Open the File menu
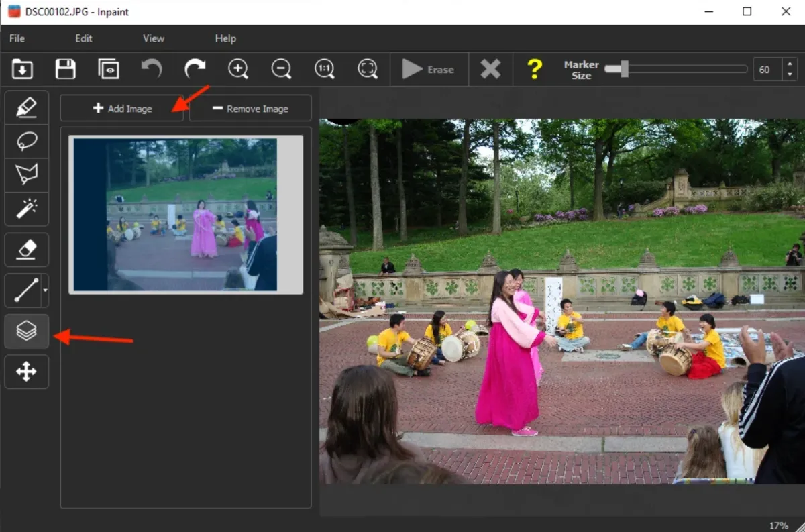Image resolution: width=805 pixels, height=532 pixels. coord(16,38)
